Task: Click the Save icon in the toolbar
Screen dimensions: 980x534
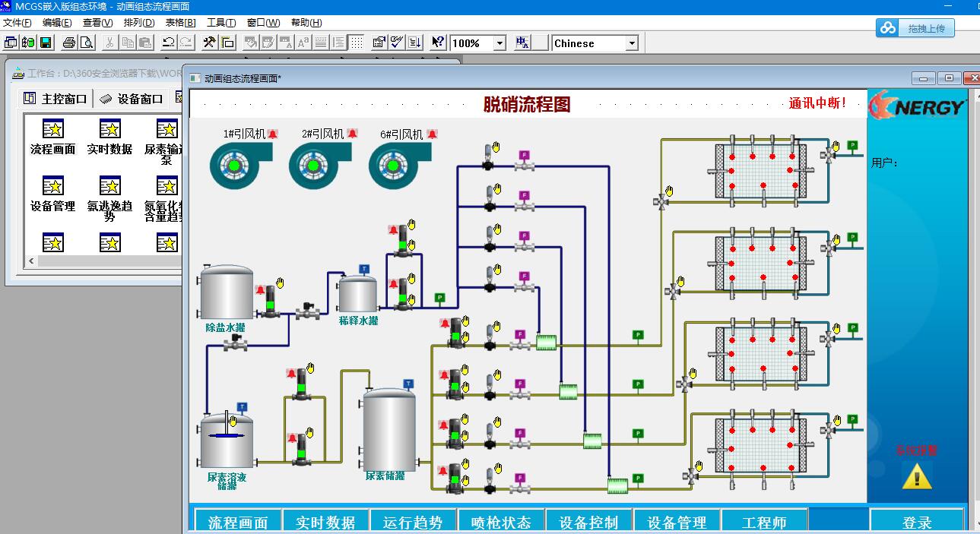Action: coord(46,43)
